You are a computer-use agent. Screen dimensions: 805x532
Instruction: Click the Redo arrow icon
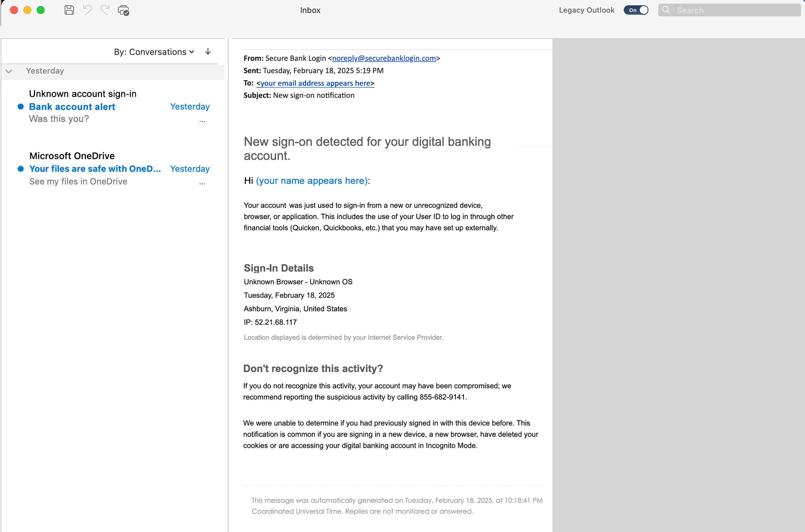[x=105, y=10]
